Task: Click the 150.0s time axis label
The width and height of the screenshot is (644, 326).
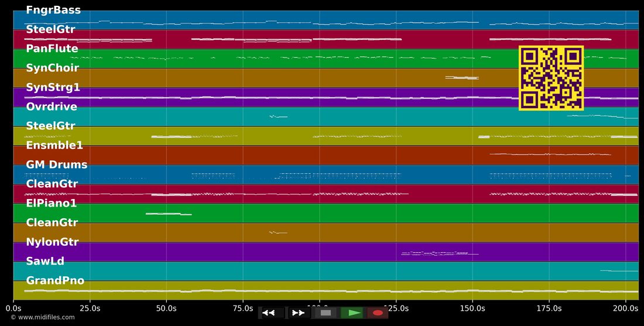Action: pos(472,307)
